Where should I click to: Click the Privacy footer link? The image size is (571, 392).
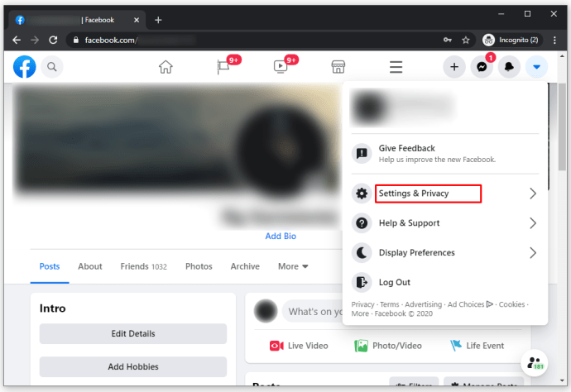[x=362, y=304]
